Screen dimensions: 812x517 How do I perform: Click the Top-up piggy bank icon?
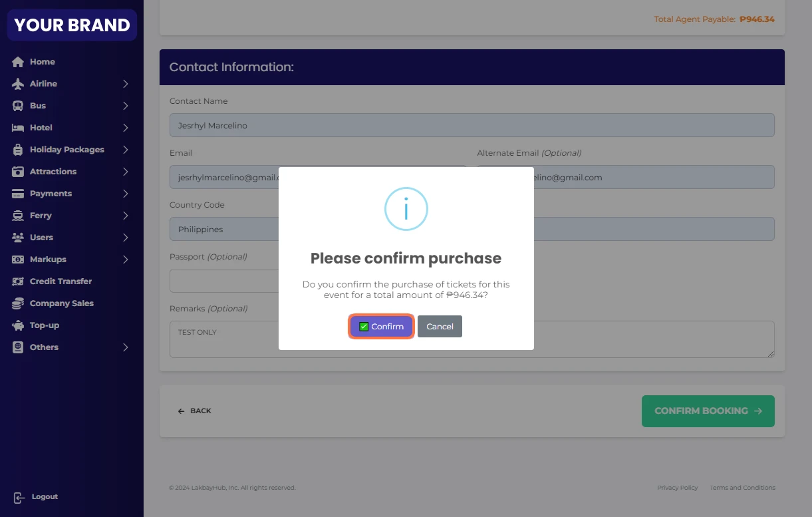(18, 325)
